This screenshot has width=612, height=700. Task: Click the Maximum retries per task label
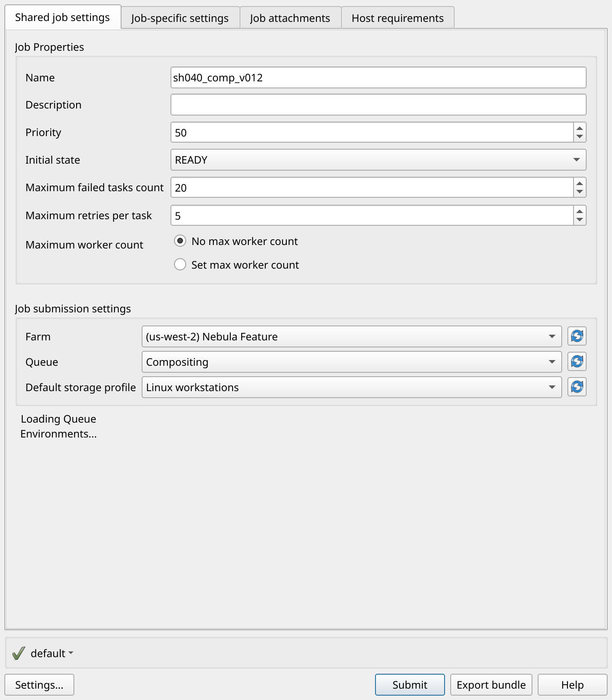coord(89,215)
